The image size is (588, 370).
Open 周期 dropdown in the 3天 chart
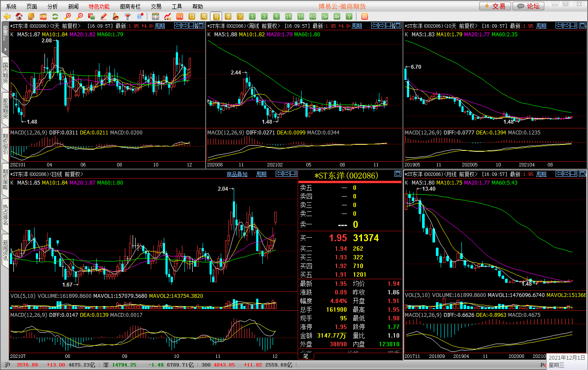(160, 26)
